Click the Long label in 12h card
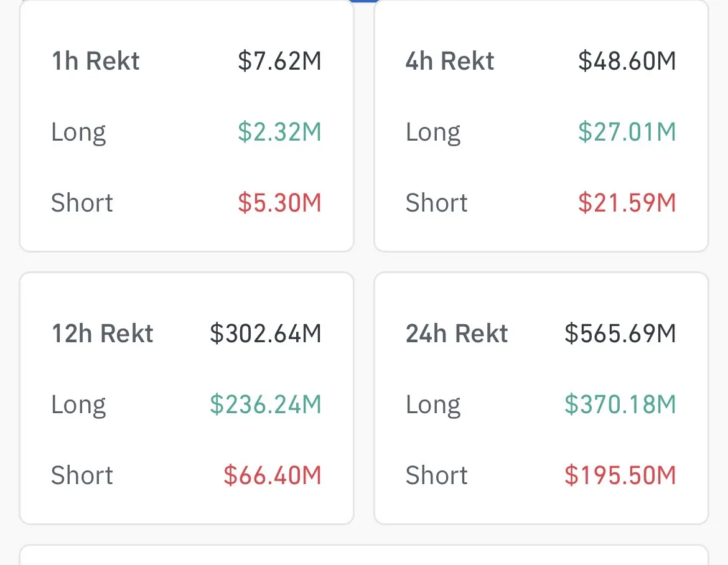Viewport: 728px width, 565px height. coord(78,404)
